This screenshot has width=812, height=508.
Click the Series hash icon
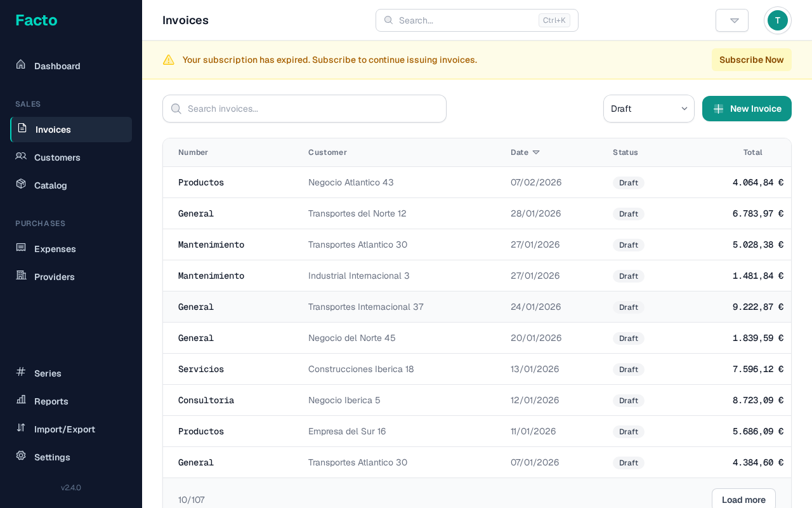click(x=21, y=372)
